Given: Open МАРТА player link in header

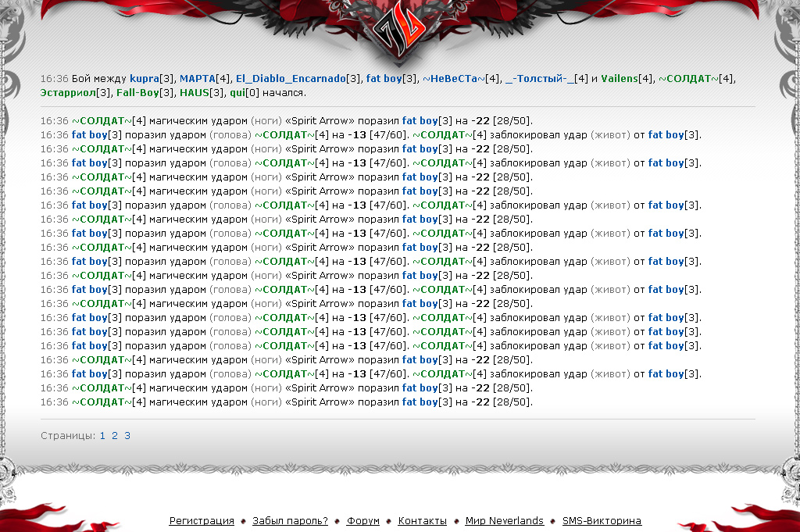Looking at the screenshot, I should 198,79.
